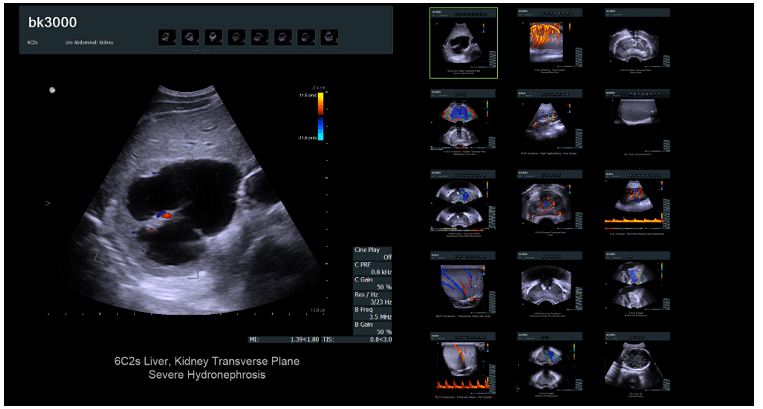Click the first preset icon in header strip
Viewport: 763px width, 409px height.
click(x=167, y=37)
